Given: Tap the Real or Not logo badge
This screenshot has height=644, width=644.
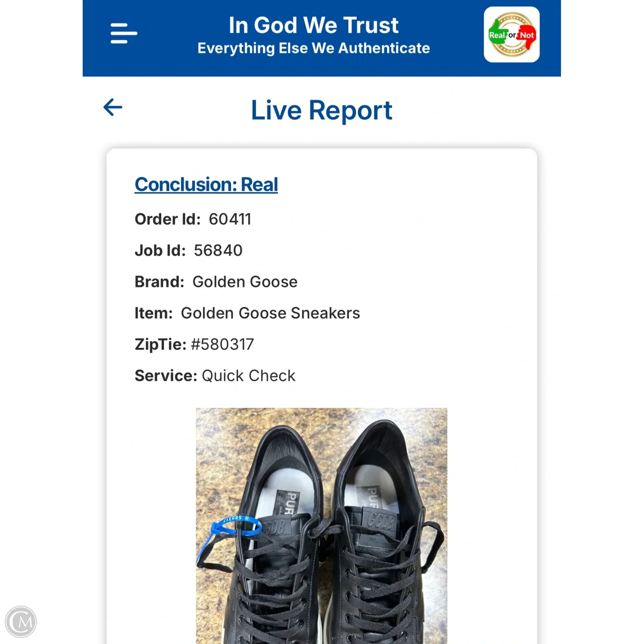Looking at the screenshot, I should coord(512,34).
